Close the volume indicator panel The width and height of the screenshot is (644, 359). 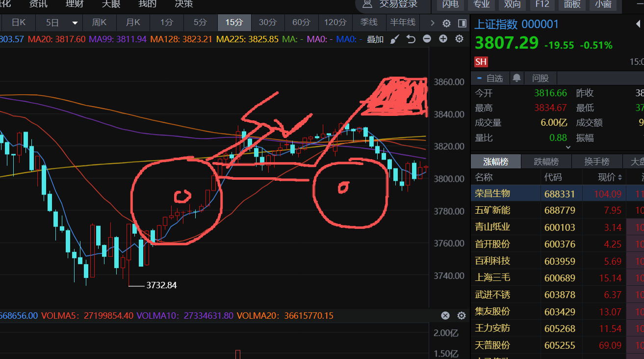(445, 316)
